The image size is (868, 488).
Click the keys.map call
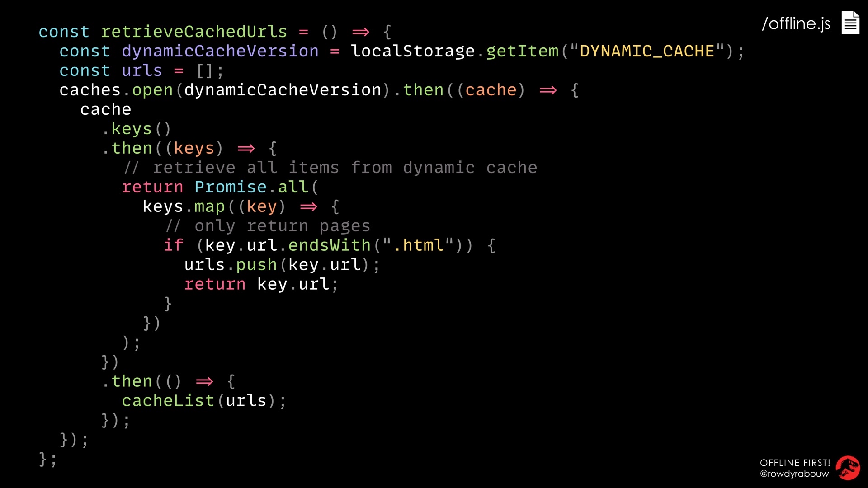click(x=184, y=206)
